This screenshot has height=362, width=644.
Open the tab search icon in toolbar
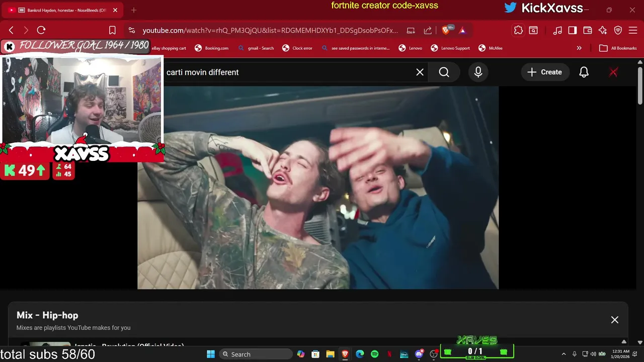533,31
